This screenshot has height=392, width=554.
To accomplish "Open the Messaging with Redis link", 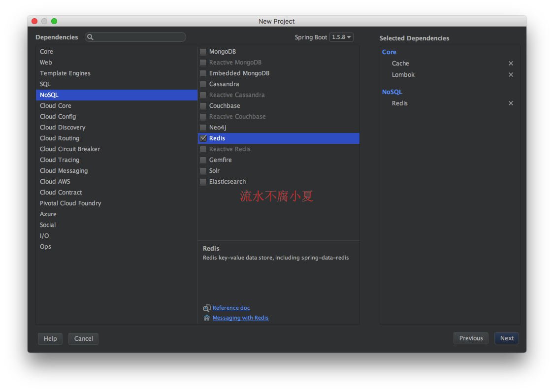I will click(x=241, y=318).
